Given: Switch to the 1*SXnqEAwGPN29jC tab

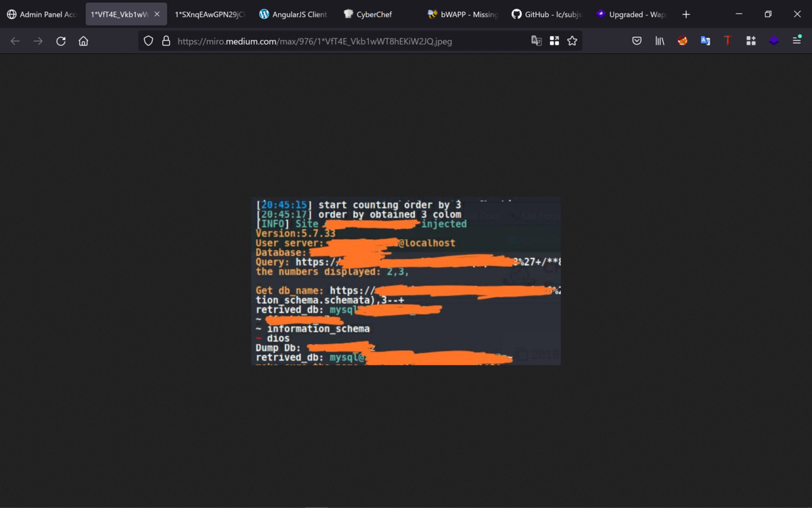Looking at the screenshot, I should click(x=210, y=14).
